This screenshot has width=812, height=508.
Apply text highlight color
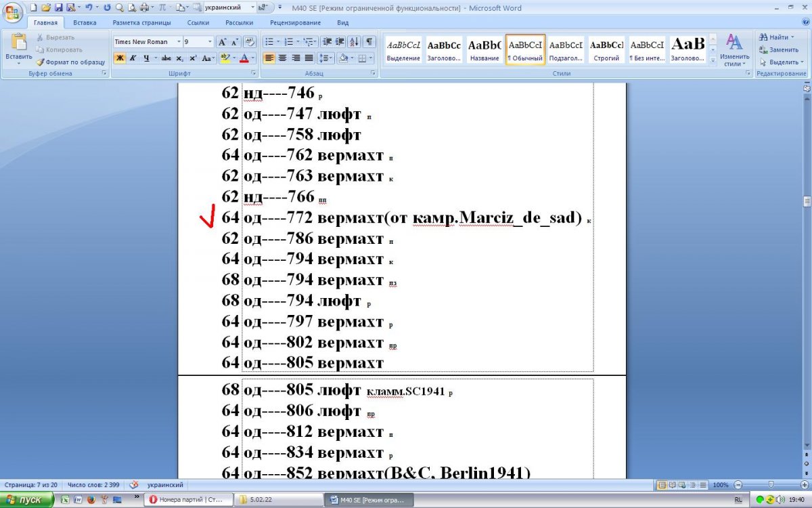pos(224,58)
